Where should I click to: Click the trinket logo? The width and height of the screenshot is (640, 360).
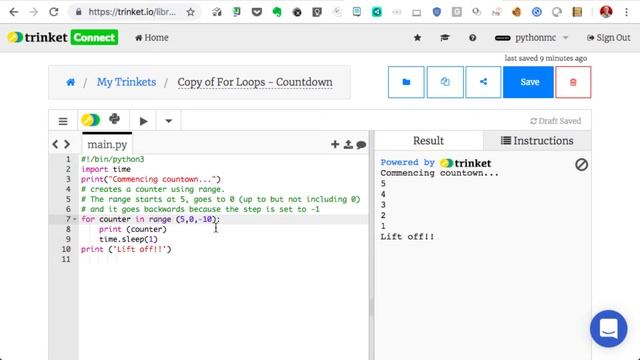38,38
